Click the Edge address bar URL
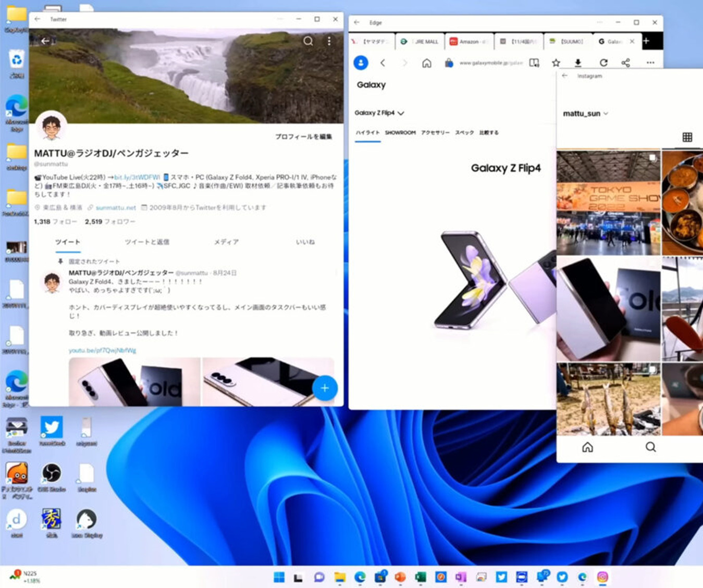The image size is (703, 588). [x=491, y=63]
